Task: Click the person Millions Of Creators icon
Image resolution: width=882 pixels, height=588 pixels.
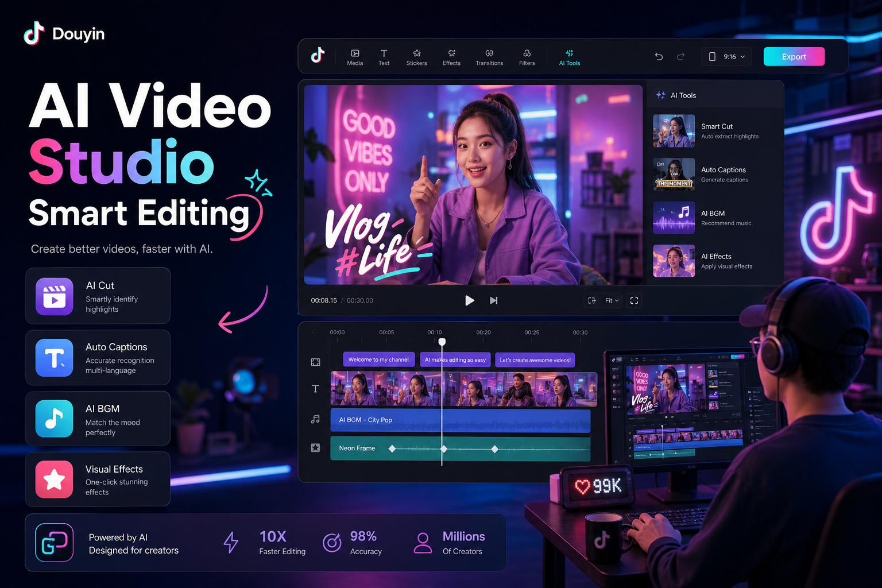Action: [x=423, y=542]
